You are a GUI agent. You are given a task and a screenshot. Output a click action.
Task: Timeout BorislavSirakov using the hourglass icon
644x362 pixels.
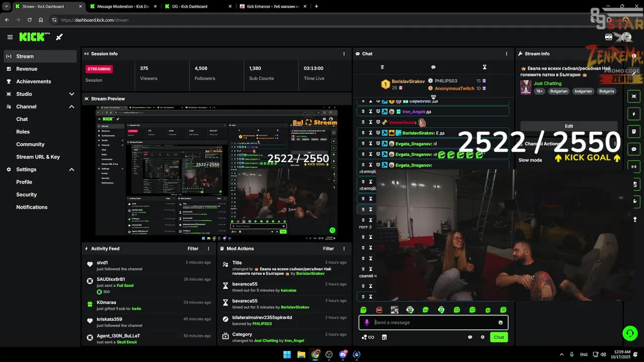(370, 133)
